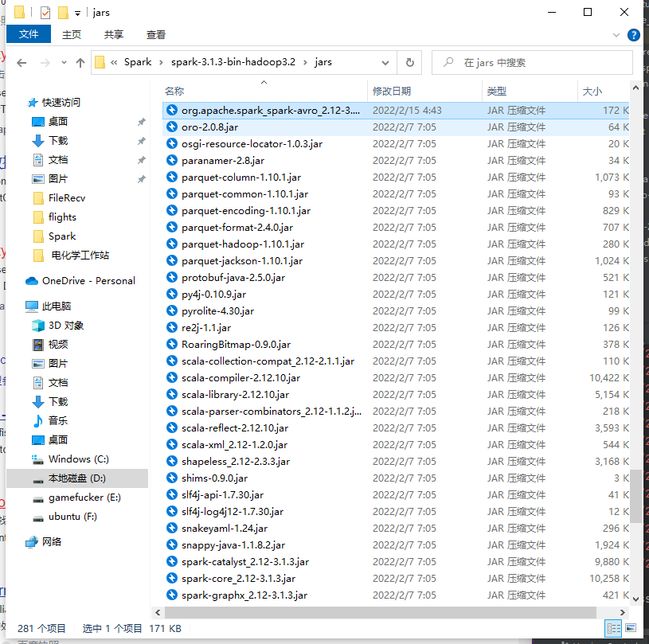Open flights folder in sidebar

[62, 217]
